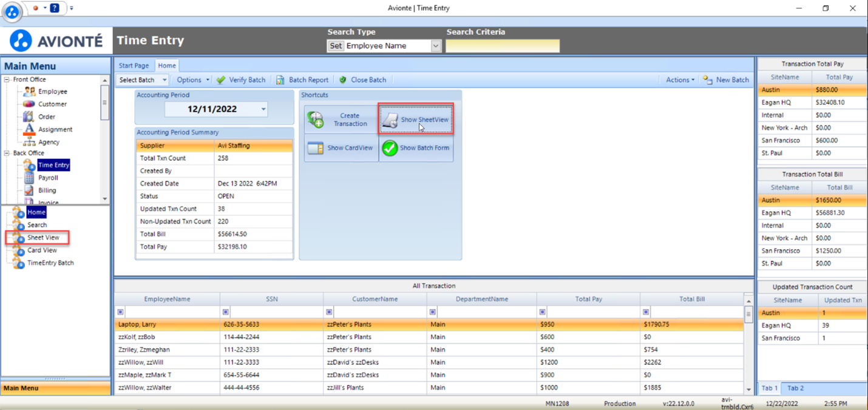Screen dimensions: 868x410
Task: Start a New Batch from the toolbar
Action: coord(726,80)
